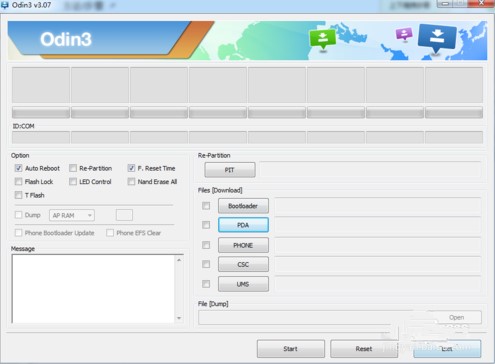
Task: Click the green download icon in banner
Action: [322, 39]
